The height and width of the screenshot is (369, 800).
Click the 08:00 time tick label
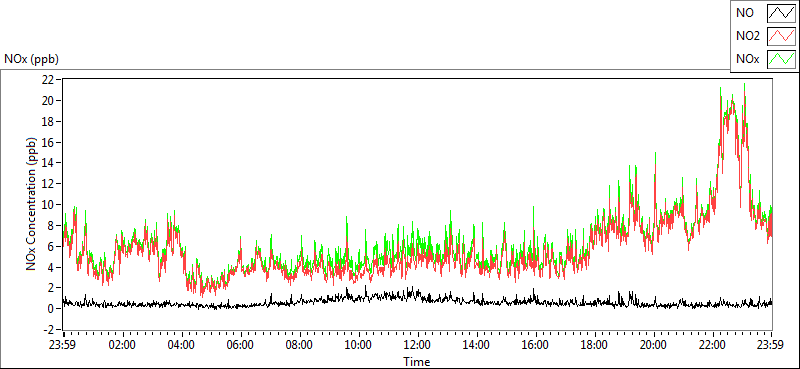(299, 345)
